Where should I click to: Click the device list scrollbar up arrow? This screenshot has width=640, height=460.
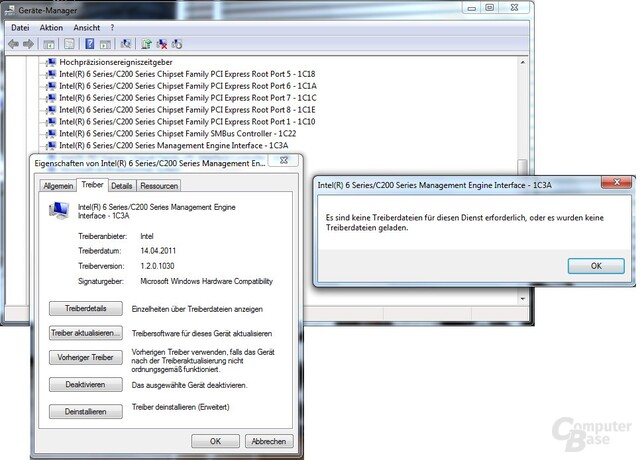[522, 62]
